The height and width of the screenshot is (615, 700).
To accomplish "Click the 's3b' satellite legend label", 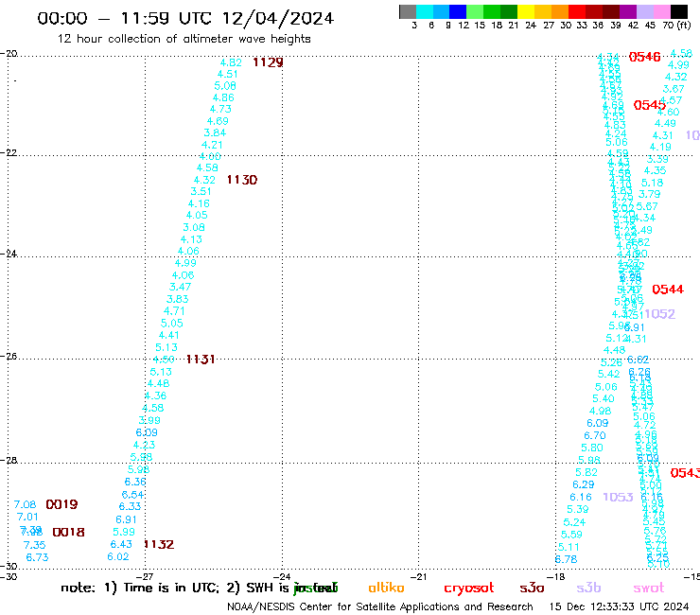I will click(588, 588).
